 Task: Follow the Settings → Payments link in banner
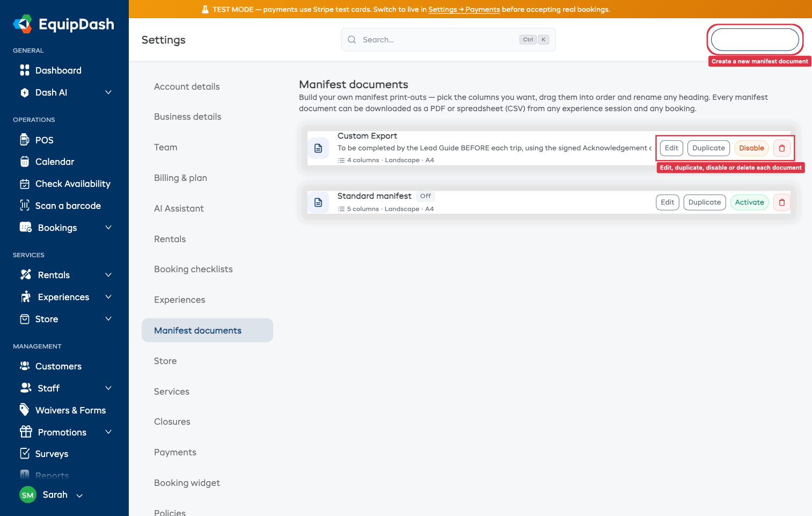click(464, 10)
